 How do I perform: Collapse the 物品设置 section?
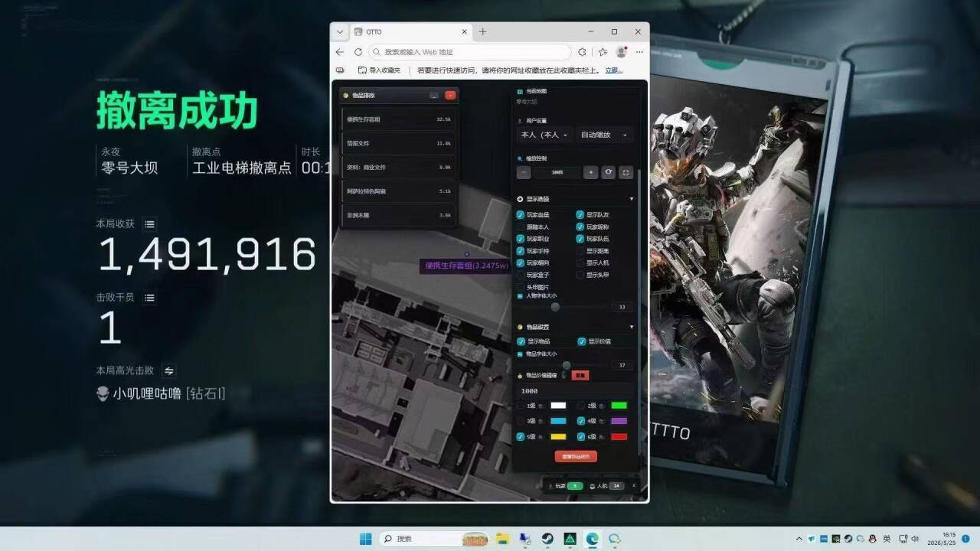(x=631, y=327)
